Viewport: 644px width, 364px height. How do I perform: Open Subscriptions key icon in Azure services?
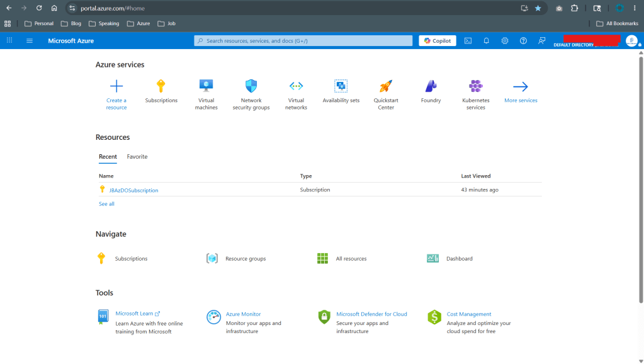tap(161, 86)
